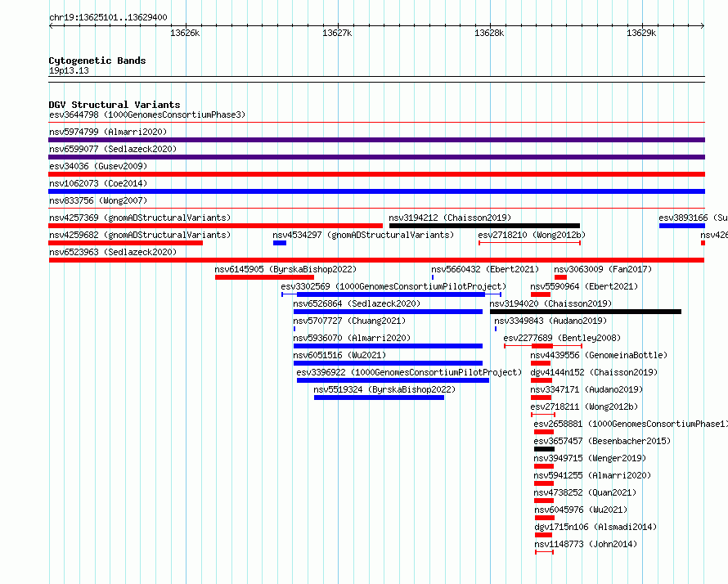Click the nsv6051516 (Wu2021) blue bar
The height and width of the screenshot is (584, 728).
(388, 363)
